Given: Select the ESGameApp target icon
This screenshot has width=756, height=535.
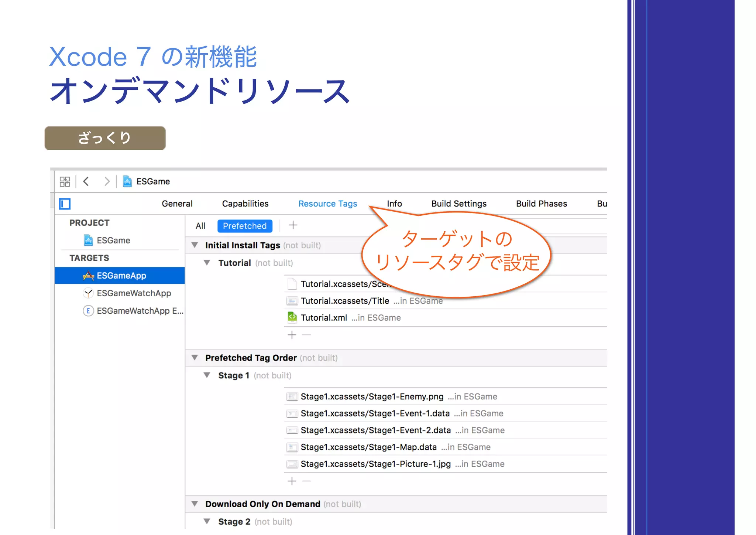Looking at the screenshot, I should (88, 276).
